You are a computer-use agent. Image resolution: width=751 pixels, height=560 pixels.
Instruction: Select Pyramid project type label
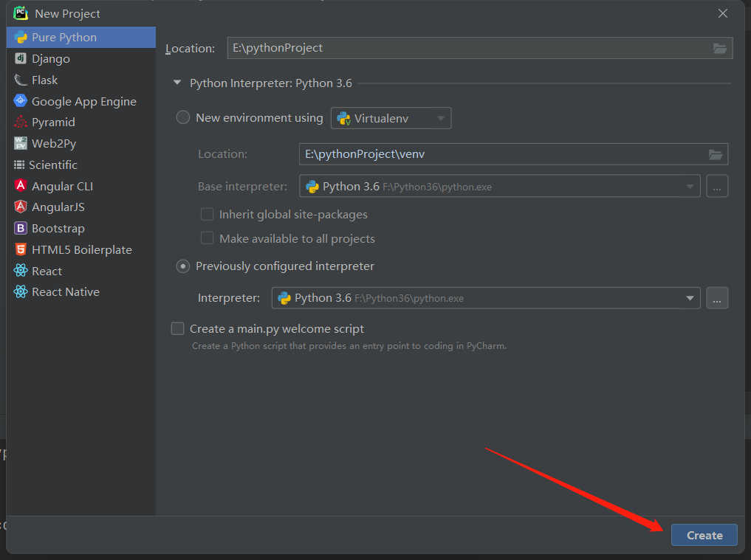[x=53, y=122]
